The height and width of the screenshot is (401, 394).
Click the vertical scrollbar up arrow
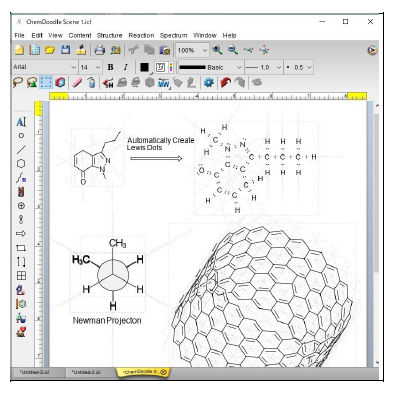pyautogui.click(x=377, y=106)
